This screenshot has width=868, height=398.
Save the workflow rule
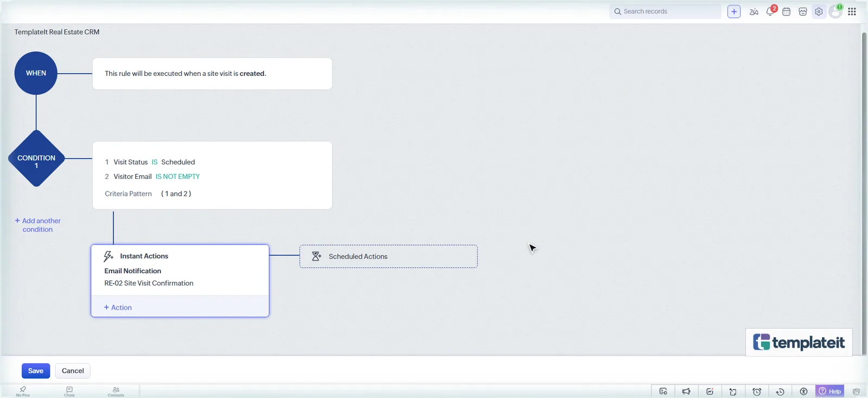coord(36,371)
